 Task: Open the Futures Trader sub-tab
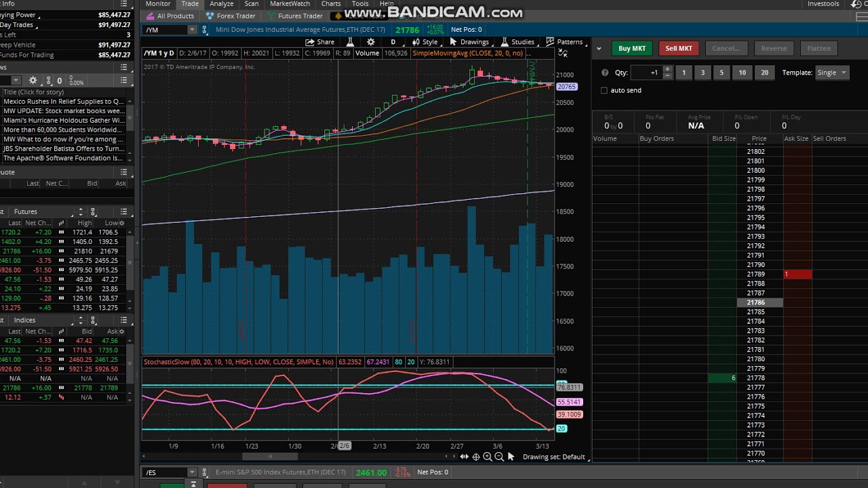coord(294,16)
